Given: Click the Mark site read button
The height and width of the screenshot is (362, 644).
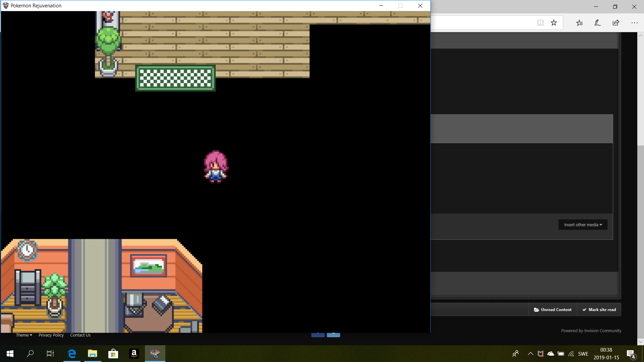Looking at the screenshot, I should coord(599,309).
